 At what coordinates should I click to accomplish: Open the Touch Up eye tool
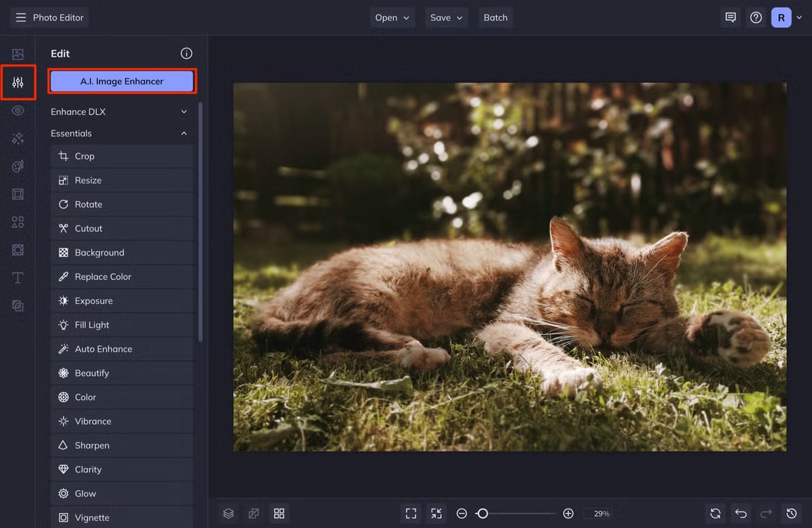18,110
